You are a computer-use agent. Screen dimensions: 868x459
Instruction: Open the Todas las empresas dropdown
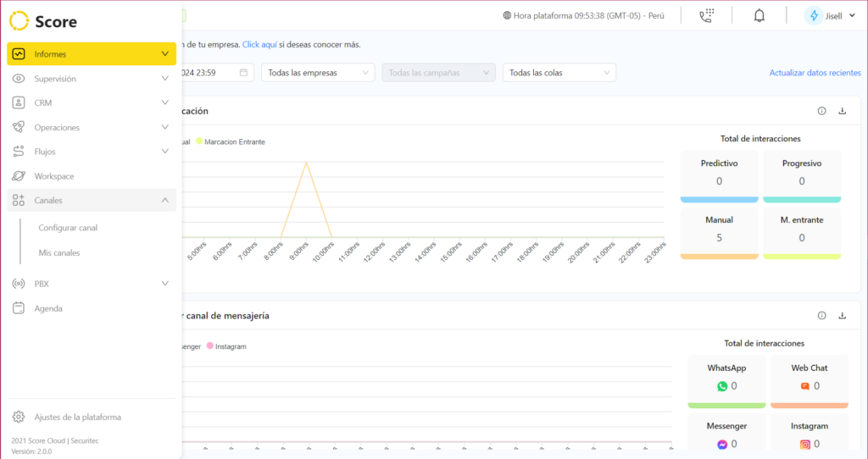[317, 73]
